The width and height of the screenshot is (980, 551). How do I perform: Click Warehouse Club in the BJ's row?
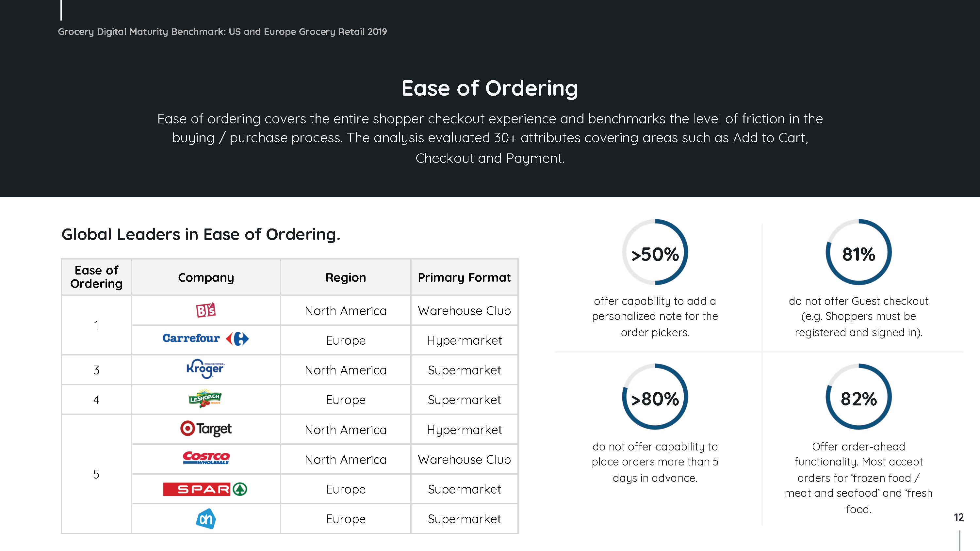click(x=464, y=311)
